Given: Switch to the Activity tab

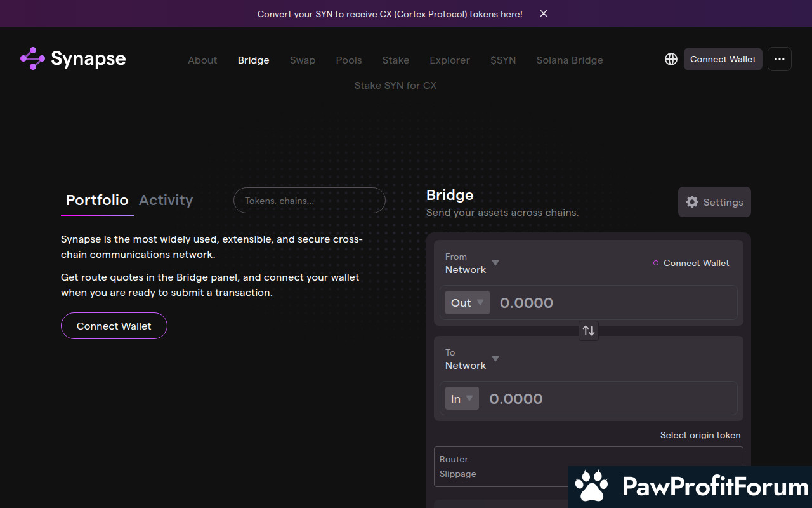Looking at the screenshot, I should [166, 200].
